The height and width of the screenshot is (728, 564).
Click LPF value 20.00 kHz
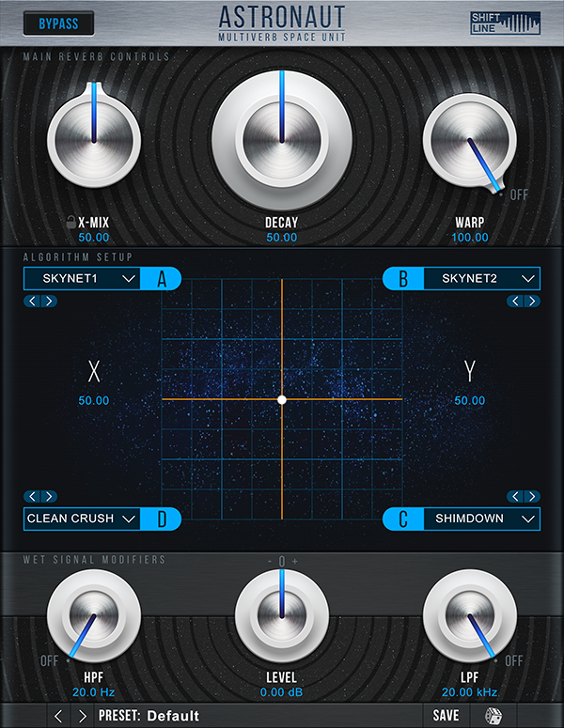(470, 692)
